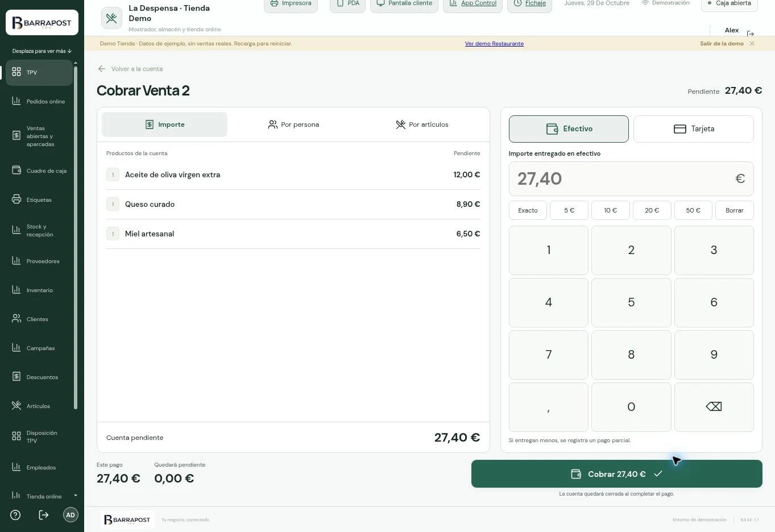
Task: Open Inventario section
Action: tap(39, 290)
